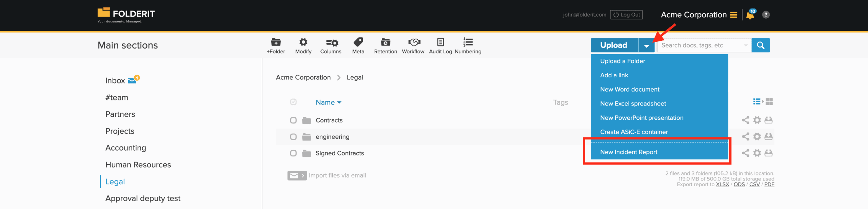Tick the Signed Contracts checkbox
Screen dimensions: 868x209
tap(293, 153)
